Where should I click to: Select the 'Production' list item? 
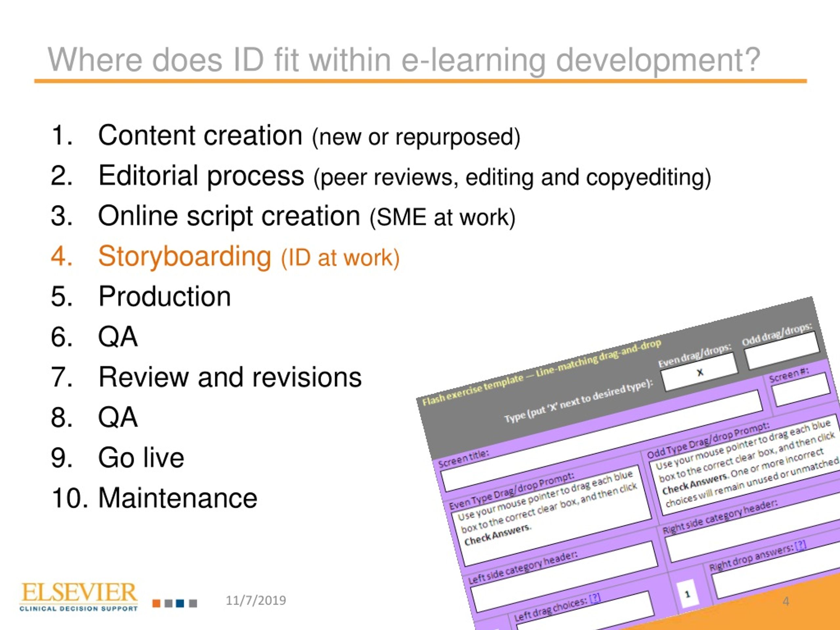pos(164,297)
